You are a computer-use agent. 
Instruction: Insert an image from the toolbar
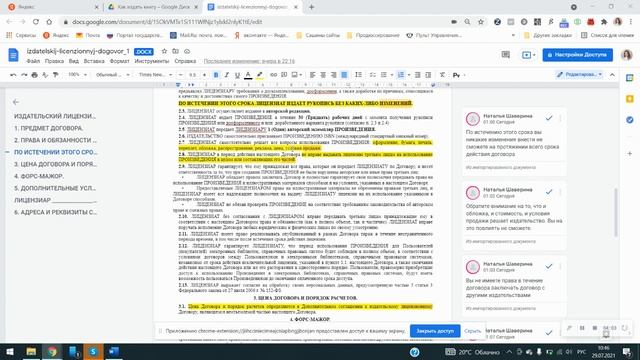(295, 75)
